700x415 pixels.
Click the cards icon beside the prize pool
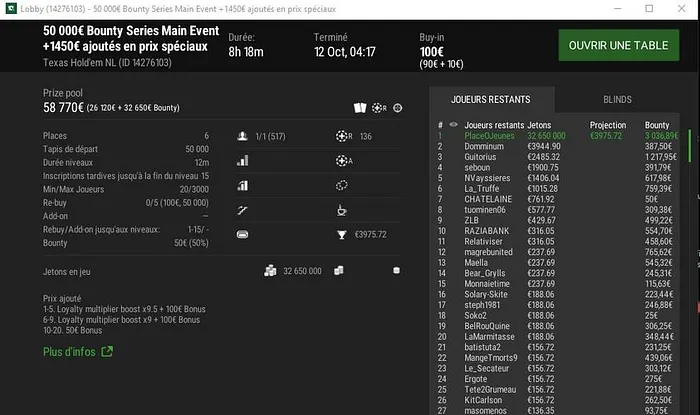coord(360,108)
